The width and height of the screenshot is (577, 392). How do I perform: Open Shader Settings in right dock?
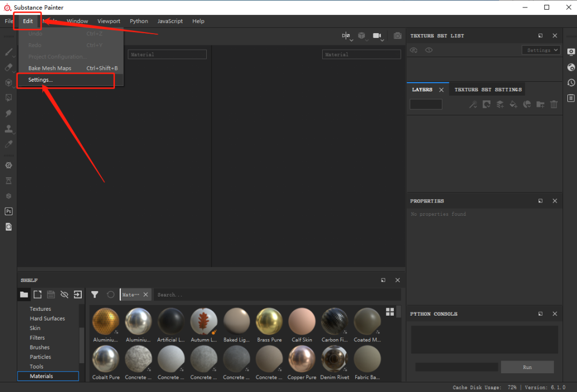click(571, 67)
